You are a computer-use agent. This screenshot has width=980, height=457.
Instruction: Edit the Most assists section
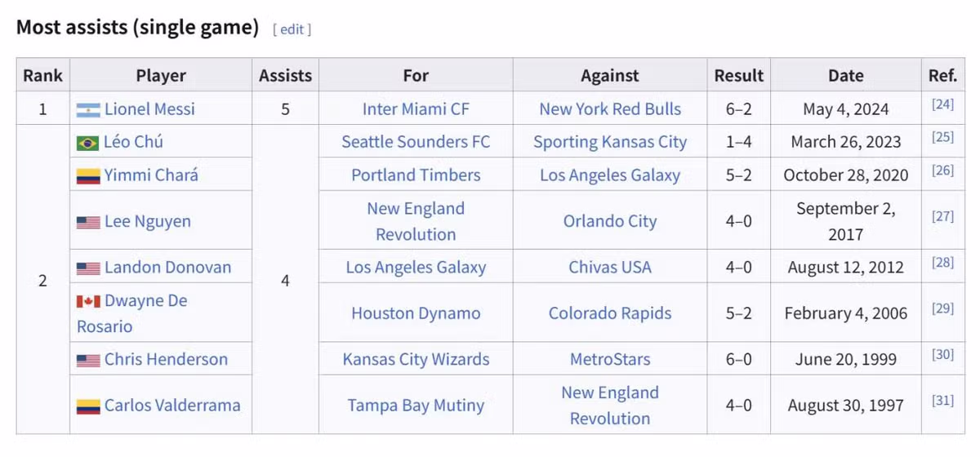[292, 29]
